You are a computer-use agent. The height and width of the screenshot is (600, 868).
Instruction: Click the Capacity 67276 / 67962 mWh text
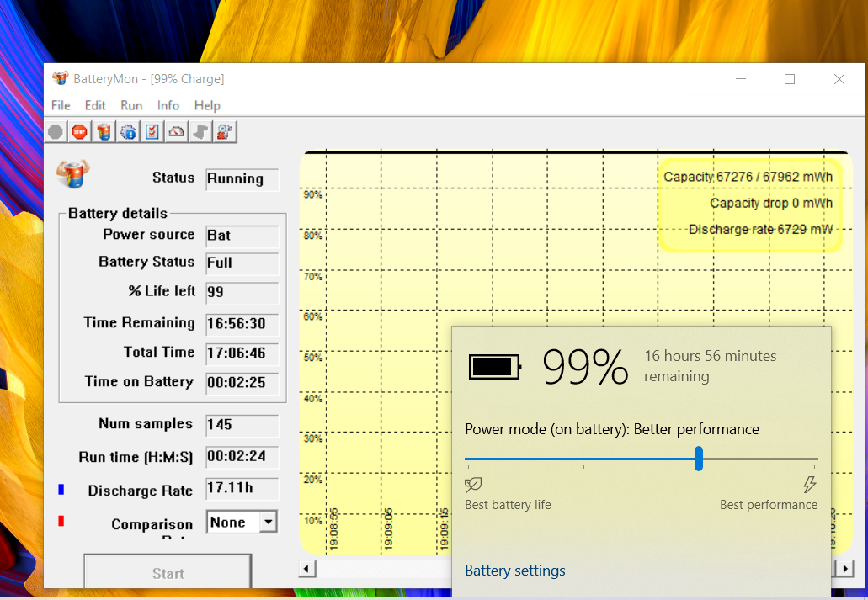(x=748, y=177)
